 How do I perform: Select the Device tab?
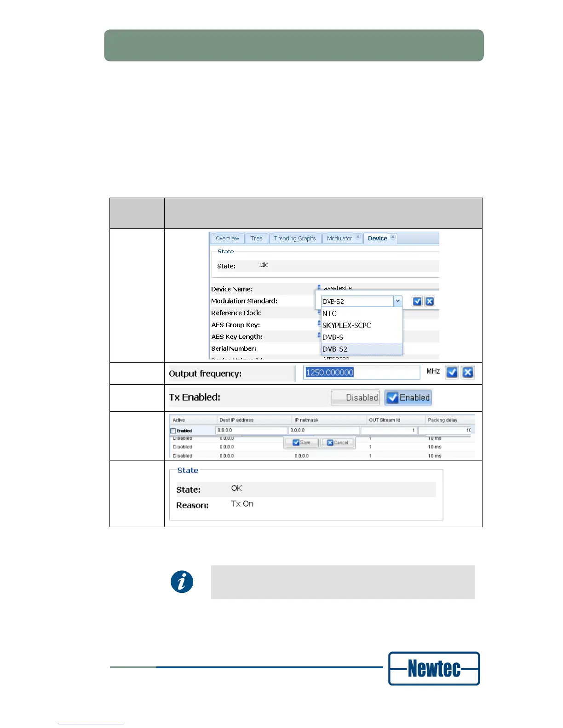pos(380,239)
